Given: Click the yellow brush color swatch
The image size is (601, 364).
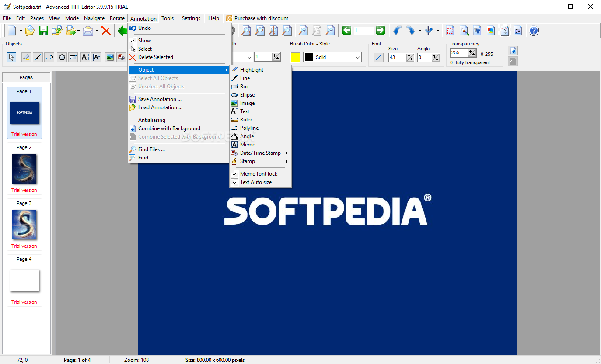Looking at the screenshot, I should tap(296, 57).
